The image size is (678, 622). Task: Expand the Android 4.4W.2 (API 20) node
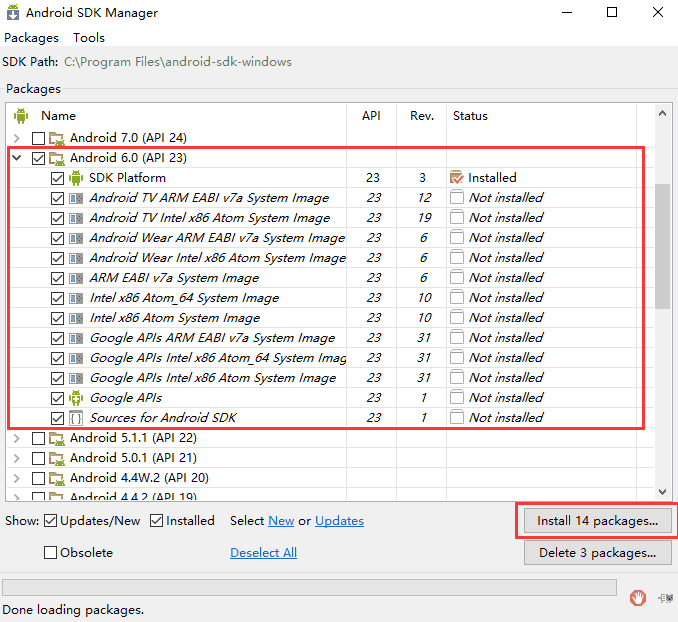tap(17, 478)
